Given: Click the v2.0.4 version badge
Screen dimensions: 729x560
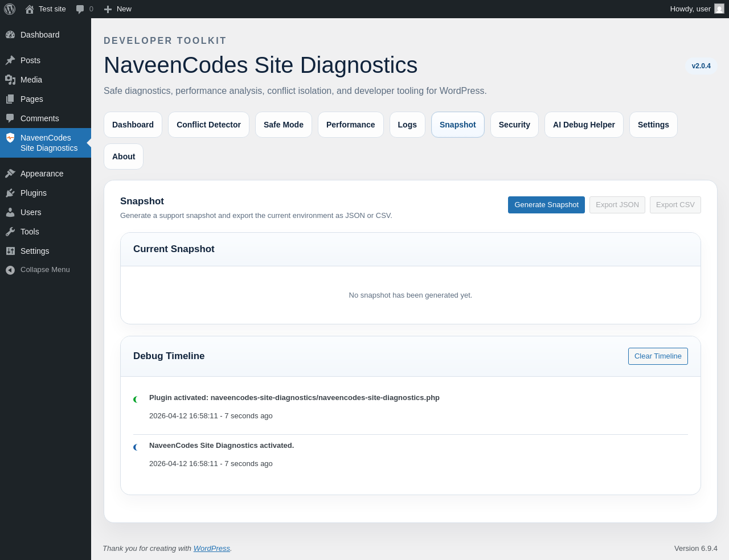Looking at the screenshot, I should (x=701, y=66).
